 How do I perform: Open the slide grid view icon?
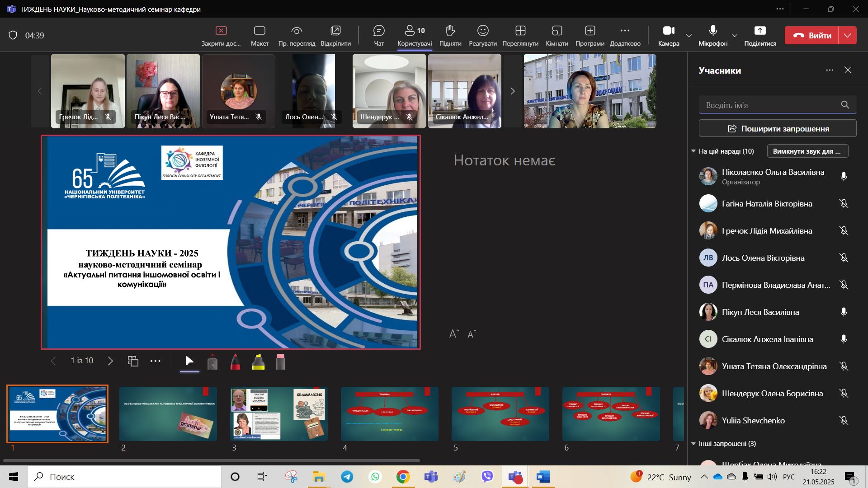[x=133, y=361]
